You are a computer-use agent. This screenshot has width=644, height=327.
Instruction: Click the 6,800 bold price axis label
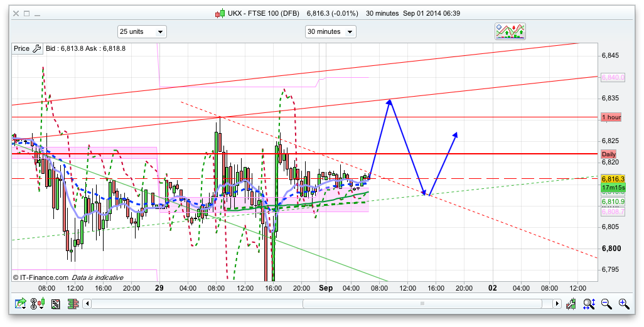(611, 249)
